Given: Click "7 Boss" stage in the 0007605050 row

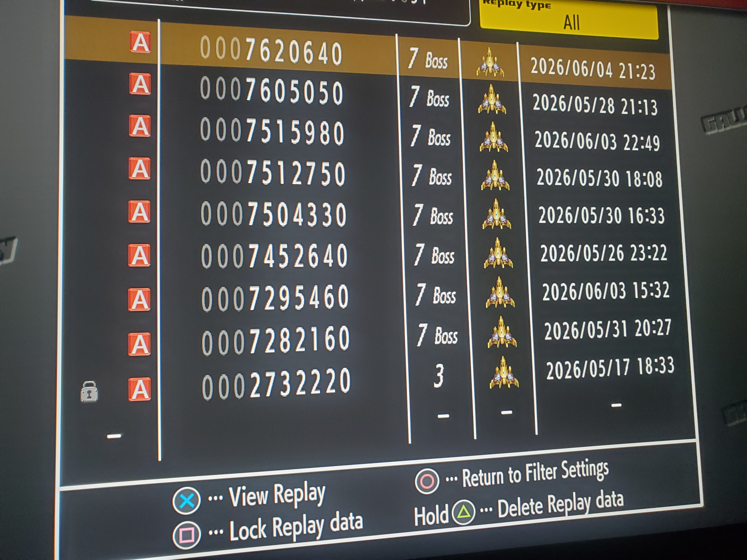Looking at the screenshot, I should coord(429,97).
